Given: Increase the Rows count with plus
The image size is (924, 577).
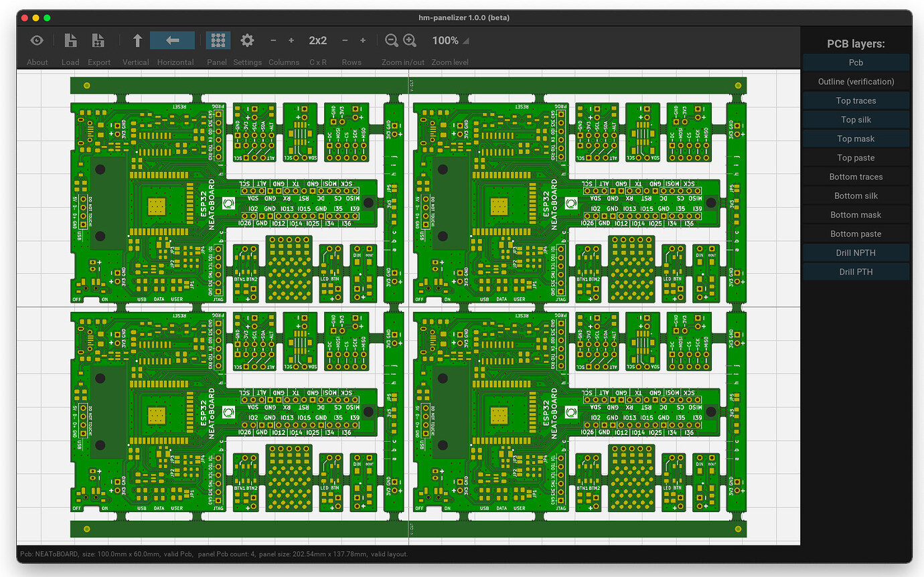Looking at the screenshot, I should click(363, 41).
